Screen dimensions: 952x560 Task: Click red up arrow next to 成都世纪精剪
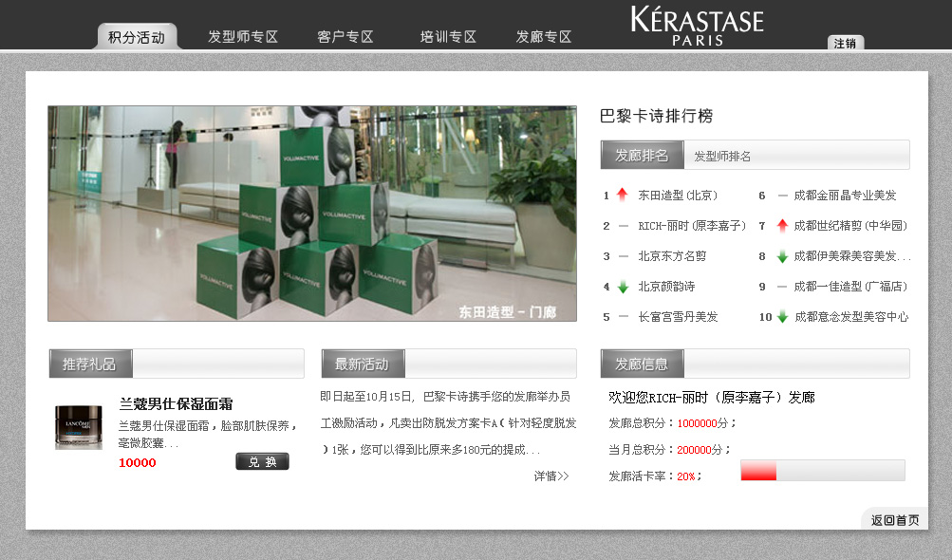click(x=782, y=225)
